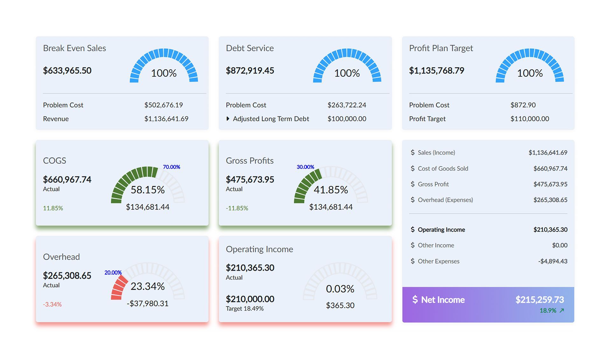Click the Gross Profits 30.00% target marker
This screenshot has height=364, width=611.
305,167
